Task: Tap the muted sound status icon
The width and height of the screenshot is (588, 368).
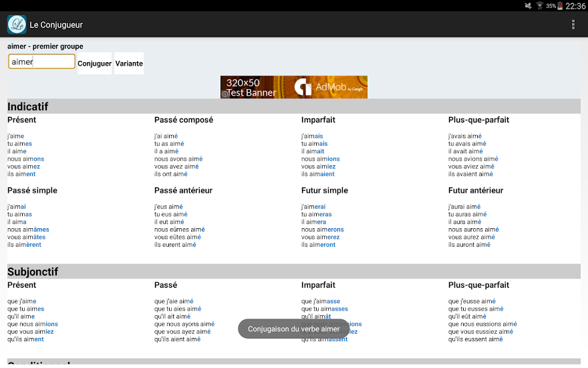Action: [x=527, y=5]
